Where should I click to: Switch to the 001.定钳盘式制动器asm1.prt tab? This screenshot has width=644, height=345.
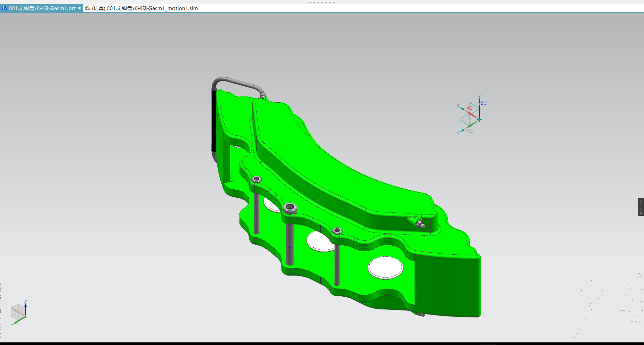click(x=42, y=8)
